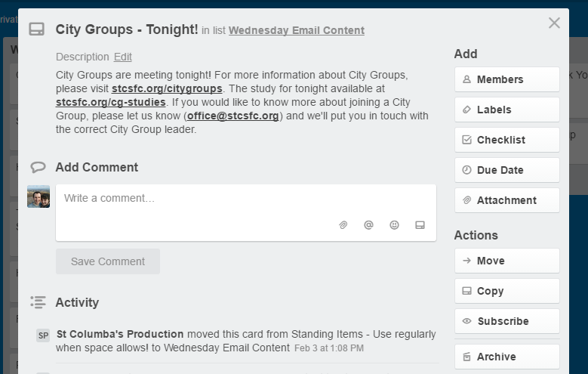Click the attachment paperclip icon in comment box
Viewport: 588px width, 374px height.
click(x=343, y=225)
